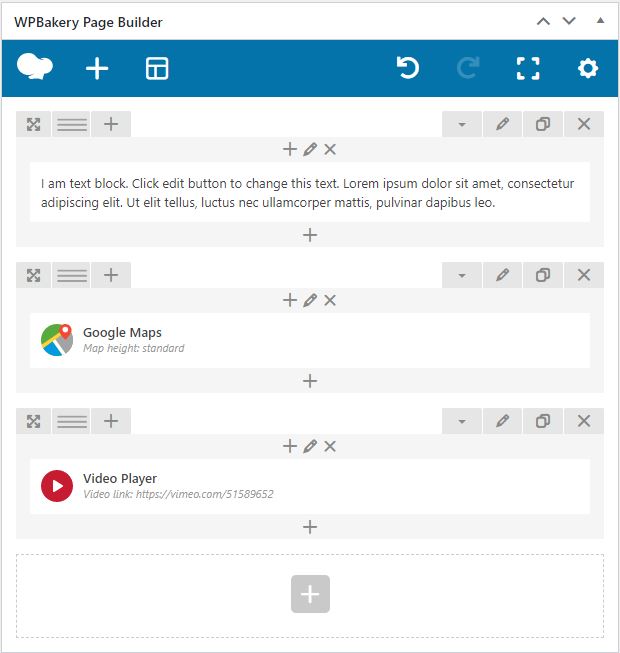The image size is (620, 653).
Task: Toggle collapse of text block row
Action: [462, 124]
